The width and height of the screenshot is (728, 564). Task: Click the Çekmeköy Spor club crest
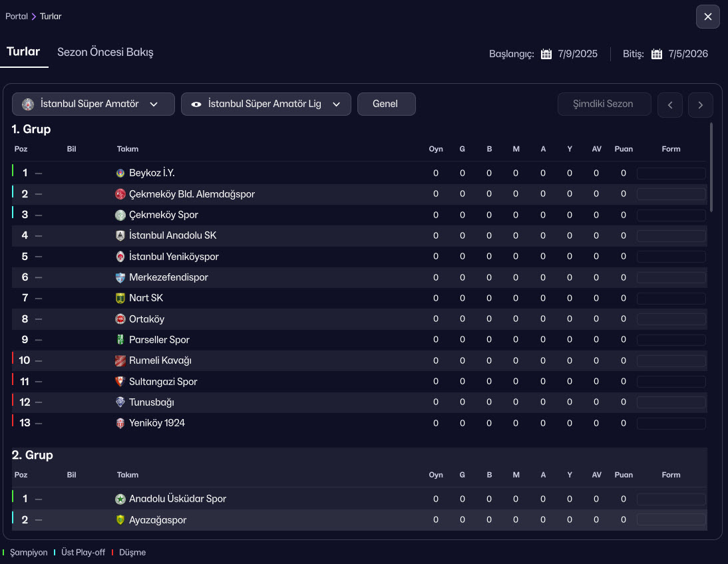pos(120,215)
